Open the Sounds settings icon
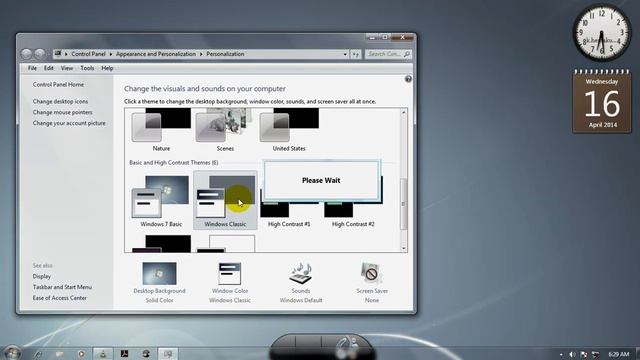The height and width of the screenshot is (360, 640). [301, 273]
